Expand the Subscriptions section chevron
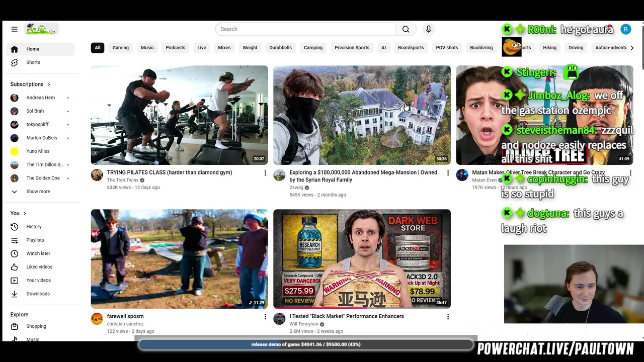The height and width of the screenshot is (362, 644). click(x=49, y=84)
